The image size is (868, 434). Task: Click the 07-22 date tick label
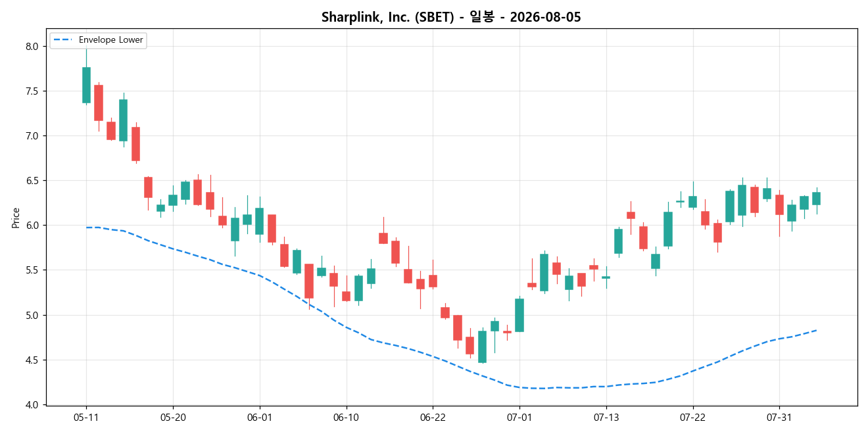click(692, 418)
